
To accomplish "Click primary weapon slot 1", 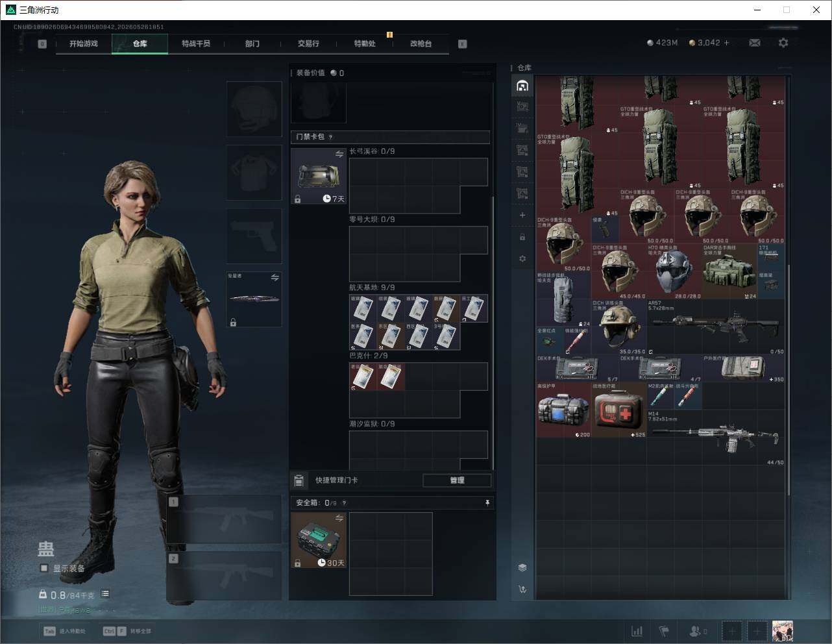I will click(224, 519).
